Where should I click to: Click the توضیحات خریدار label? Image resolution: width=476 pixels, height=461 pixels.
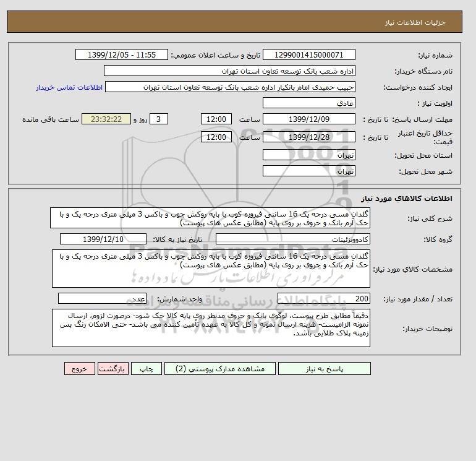pos(427,329)
